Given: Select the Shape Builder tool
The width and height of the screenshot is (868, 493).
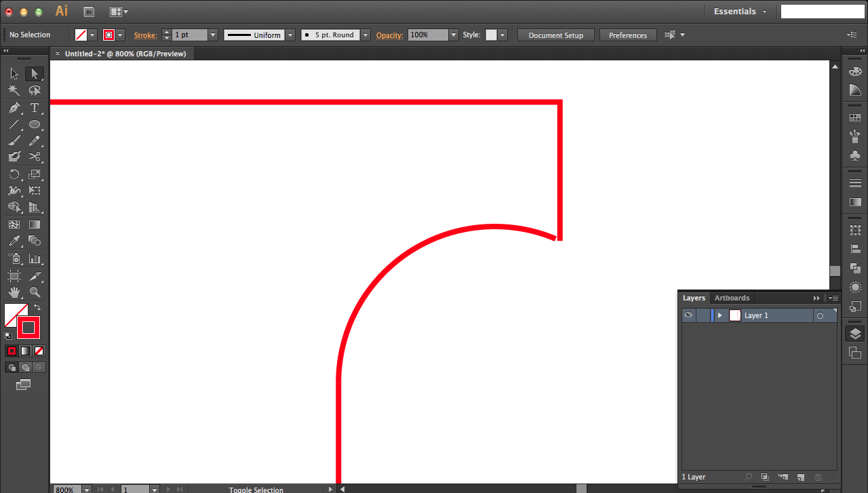Looking at the screenshot, I should click(14, 207).
